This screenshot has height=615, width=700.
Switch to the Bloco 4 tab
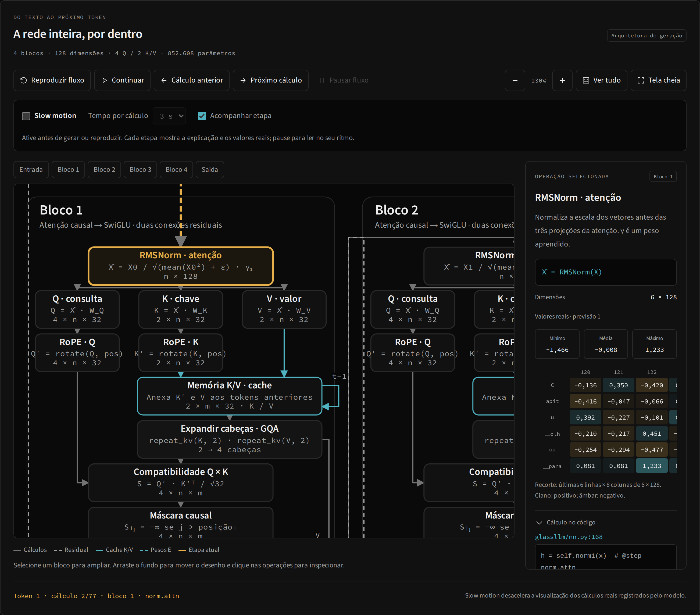[176, 170]
